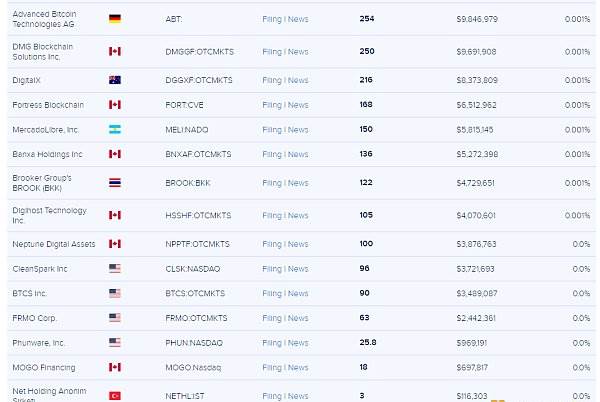Viewport: 600px width, 402px height.
Task: Open Filing link for Advanced Bitcoin Technologies
Action: 272,19
